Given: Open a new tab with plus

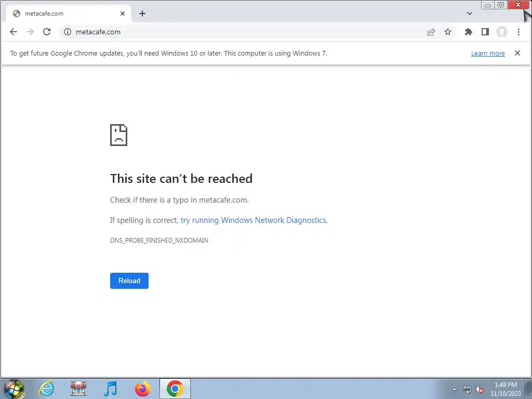Looking at the screenshot, I should point(142,14).
